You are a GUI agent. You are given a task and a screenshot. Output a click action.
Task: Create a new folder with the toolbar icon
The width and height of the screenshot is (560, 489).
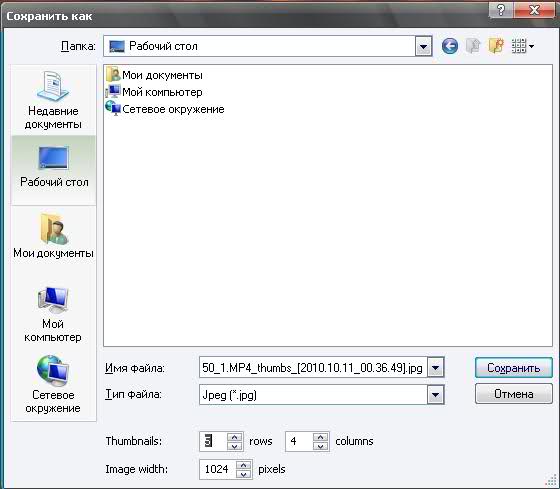tap(496, 46)
